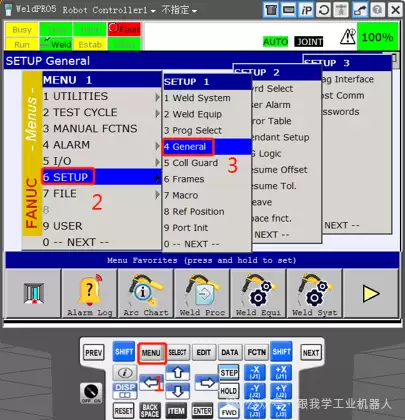The height and width of the screenshot is (420, 405).
Task: Click the i information key
Action: (125, 372)
